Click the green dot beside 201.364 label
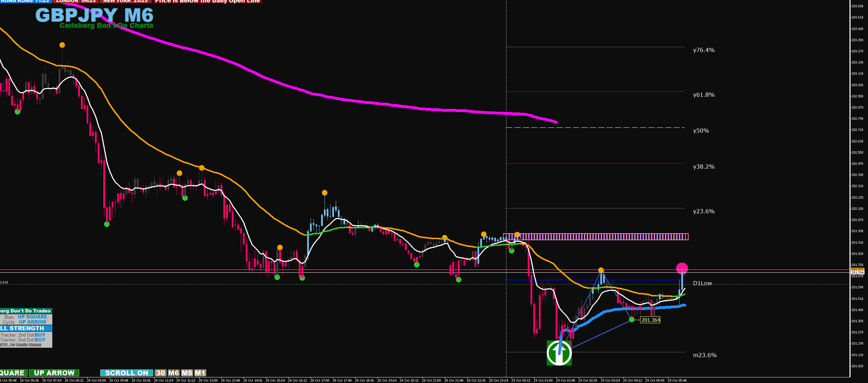This screenshot has width=868, height=383. [631, 319]
